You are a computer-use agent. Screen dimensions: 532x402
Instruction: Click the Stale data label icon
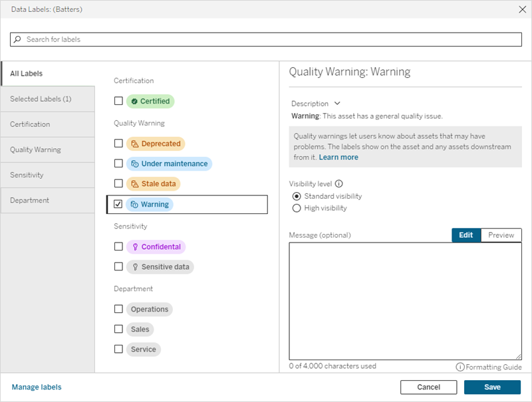135,184
